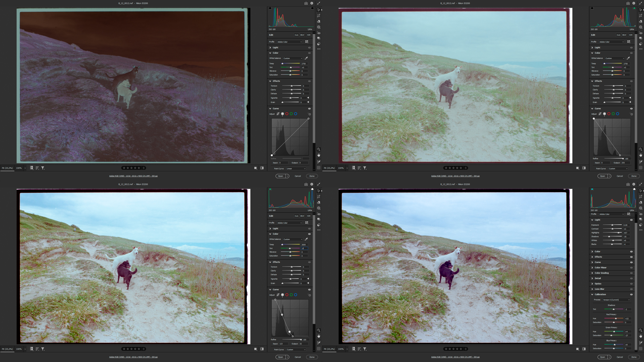Switch to B&W mode in the negative-image window
Screen dimensions: 644x362
[x=302, y=35]
